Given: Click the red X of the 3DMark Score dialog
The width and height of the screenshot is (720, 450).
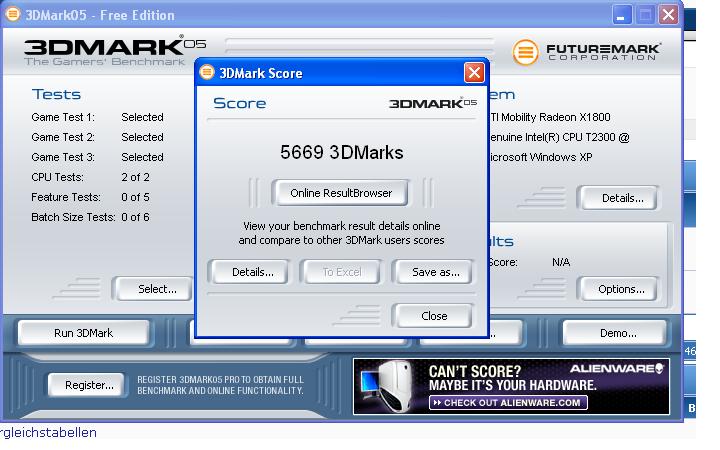Looking at the screenshot, I should [474, 73].
